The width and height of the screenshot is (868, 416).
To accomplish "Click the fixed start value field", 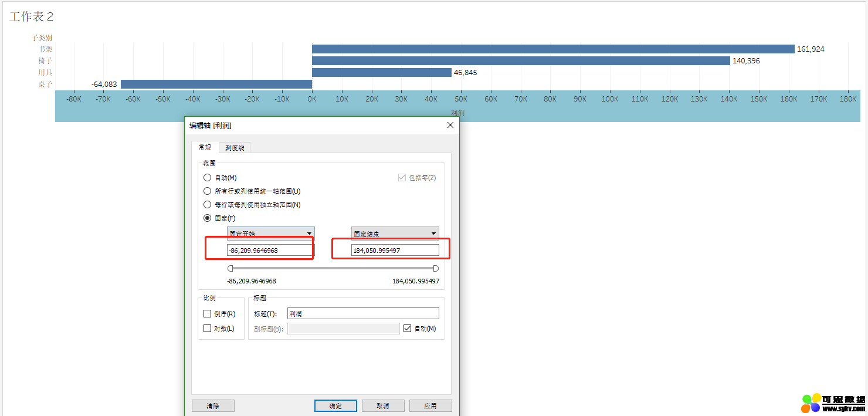I will tap(270, 251).
